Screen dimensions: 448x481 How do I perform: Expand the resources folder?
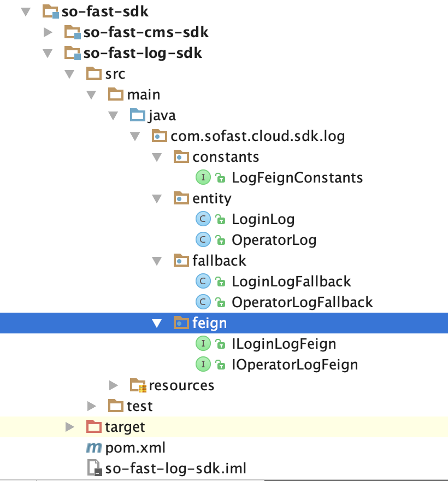coord(114,385)
